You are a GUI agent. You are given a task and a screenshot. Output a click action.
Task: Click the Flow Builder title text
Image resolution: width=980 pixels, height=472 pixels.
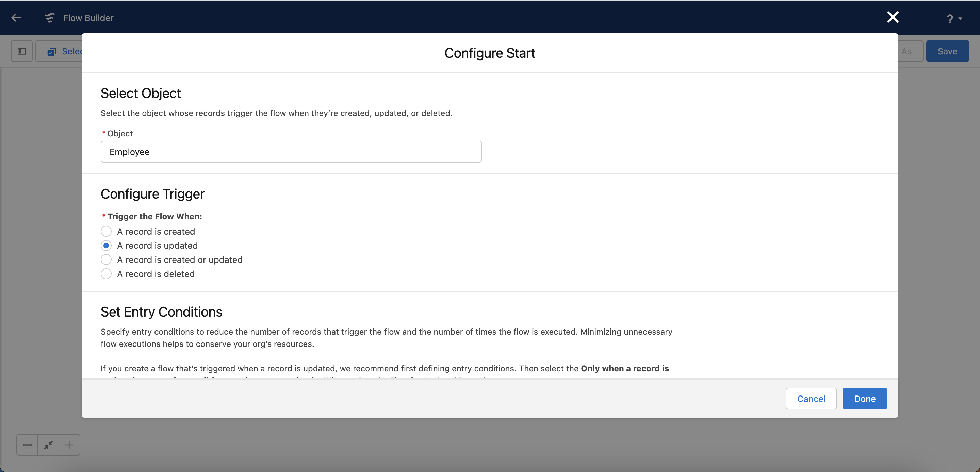[88, 17]
